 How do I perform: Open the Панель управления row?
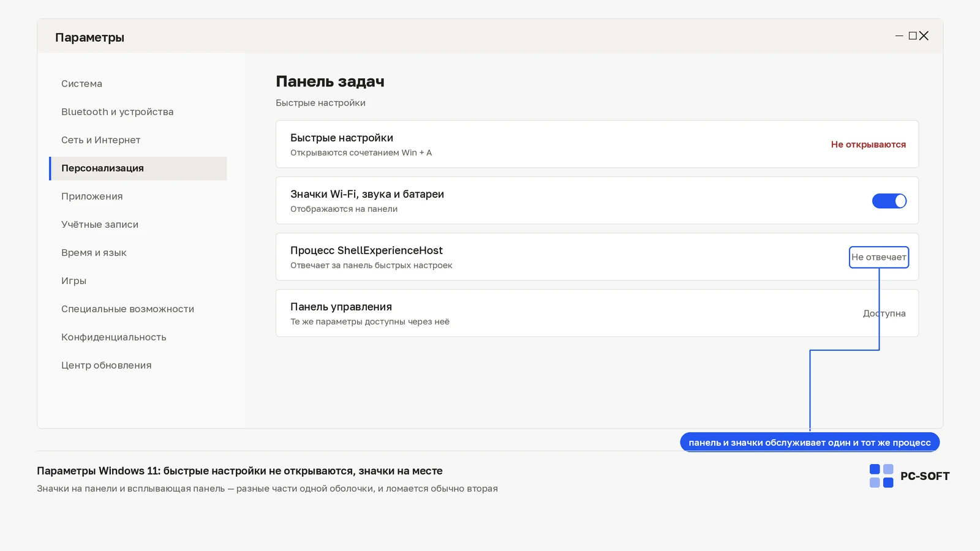(x=597, y=313)
